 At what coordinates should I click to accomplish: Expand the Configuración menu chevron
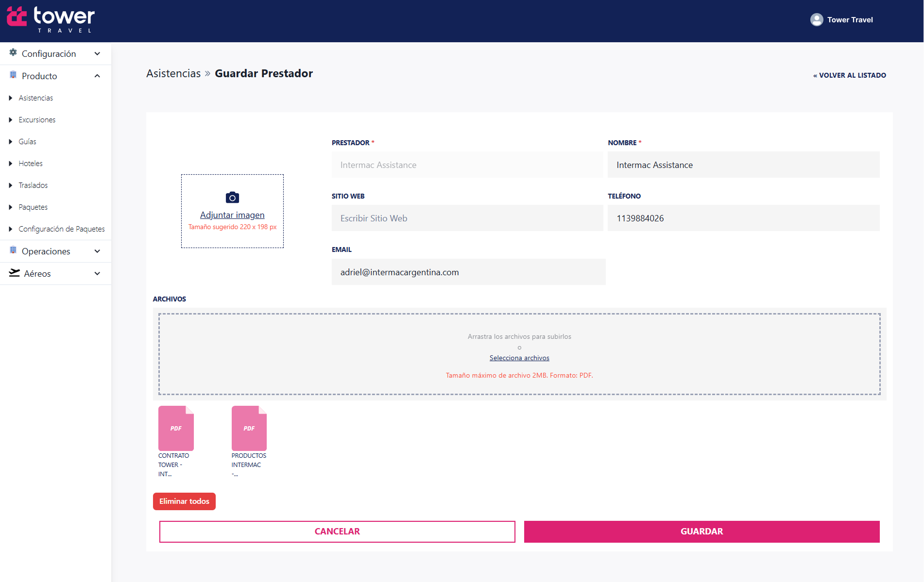tap(97, 53)
